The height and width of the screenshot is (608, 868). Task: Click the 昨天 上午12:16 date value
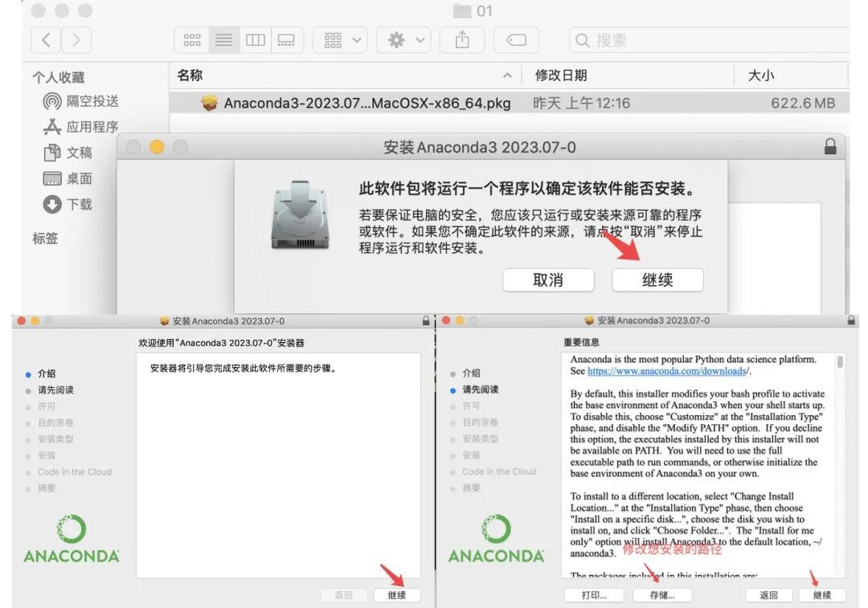pos(581,103)
